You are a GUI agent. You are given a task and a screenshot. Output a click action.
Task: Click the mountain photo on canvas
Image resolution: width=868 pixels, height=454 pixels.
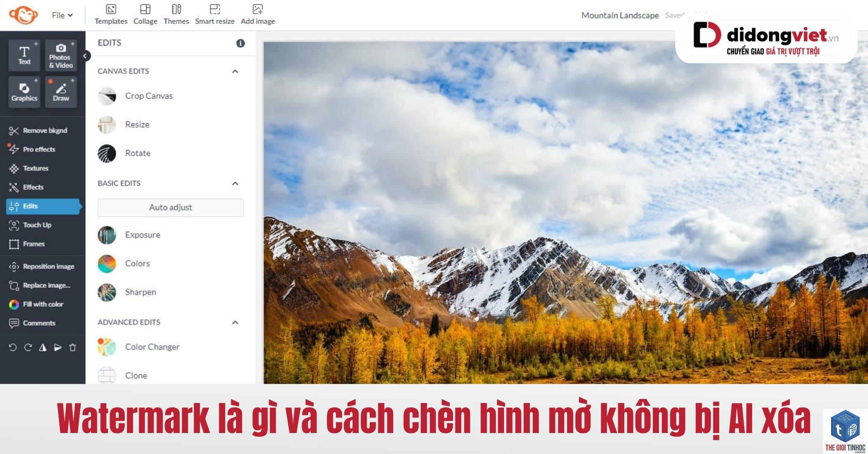pyautogui.click(x=565, y=213)
